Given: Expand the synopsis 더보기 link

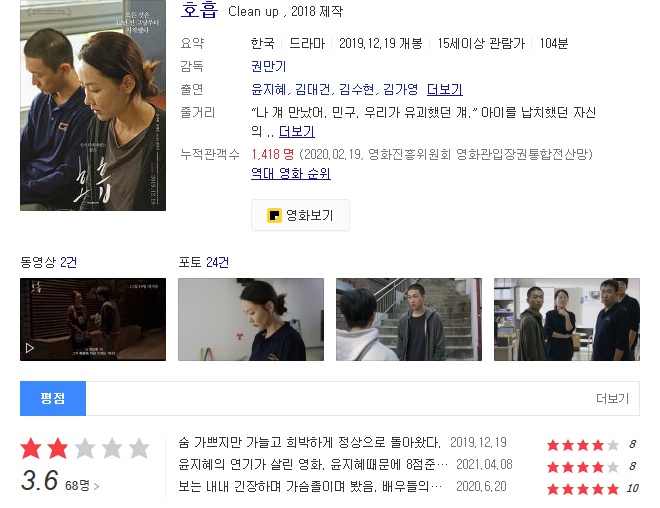Looking at the screenshot, I should 297,131.
